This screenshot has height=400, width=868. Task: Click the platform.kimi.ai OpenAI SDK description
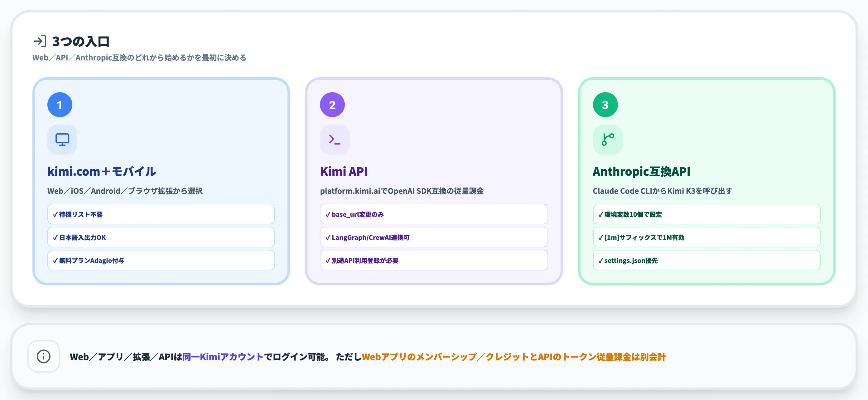pos(402,191)
